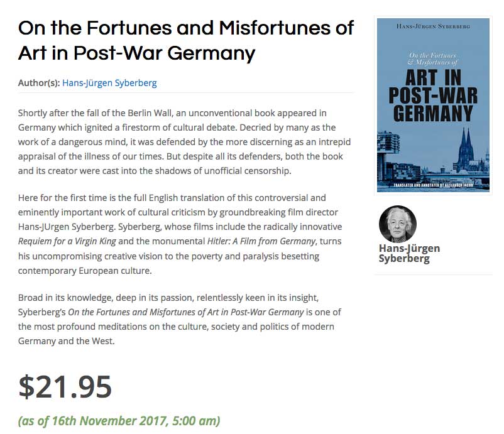Viewport: 504px width, 434px height.
Task: Click the author name atop the book cover
Action: pyautogui.click(x=433, y=27)
